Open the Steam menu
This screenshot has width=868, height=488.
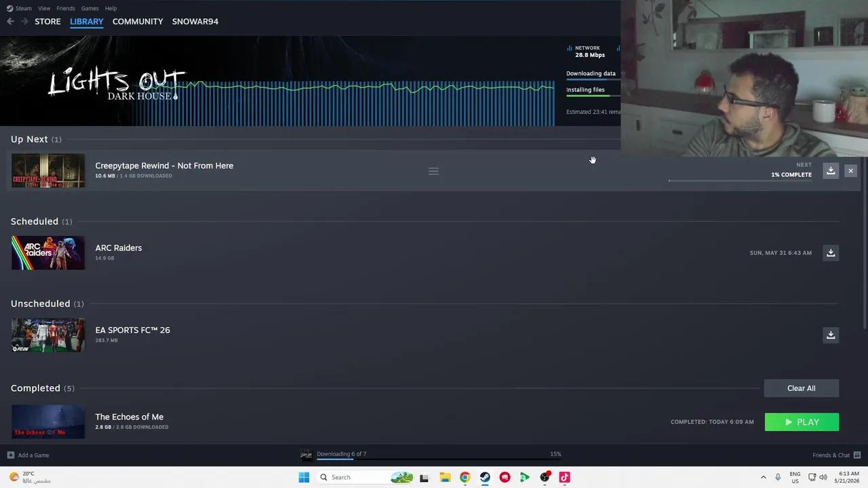coord(19,8)
